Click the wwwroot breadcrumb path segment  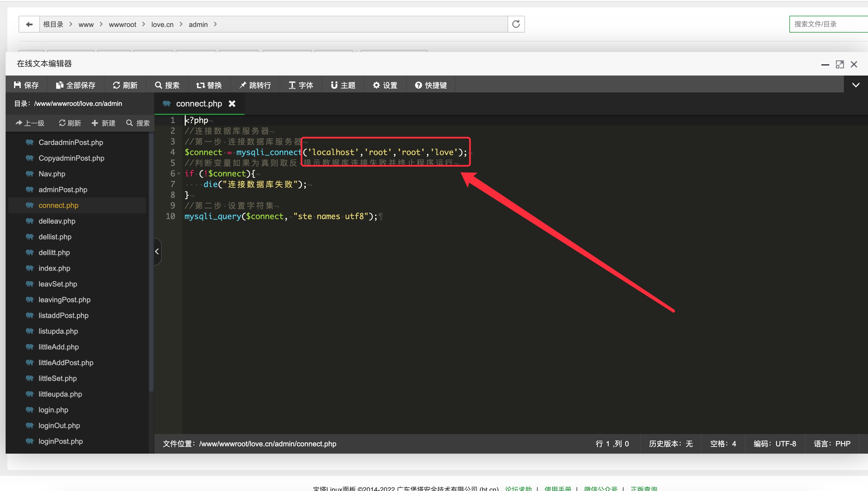point(122,24)
